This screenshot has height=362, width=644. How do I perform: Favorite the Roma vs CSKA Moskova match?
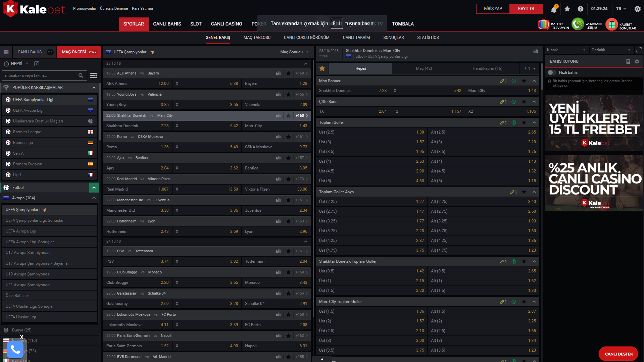(x=288, y=137)
